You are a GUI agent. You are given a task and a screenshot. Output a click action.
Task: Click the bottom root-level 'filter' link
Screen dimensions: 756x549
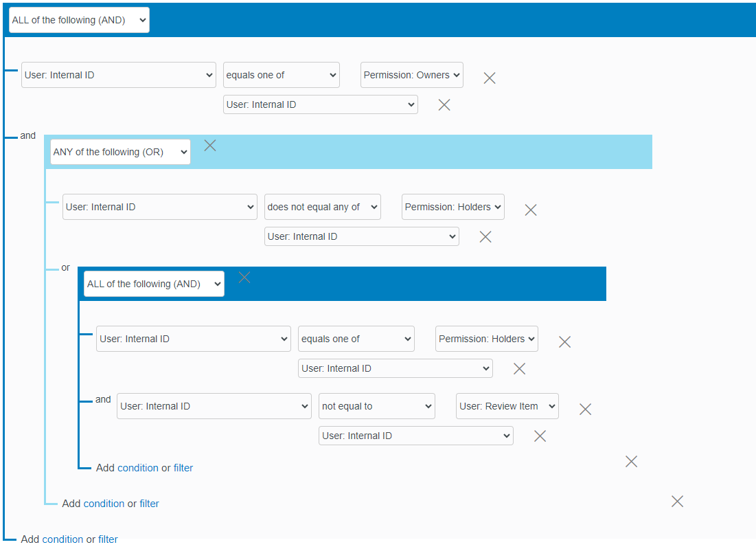pyautogui.click(x=108, y=539)
